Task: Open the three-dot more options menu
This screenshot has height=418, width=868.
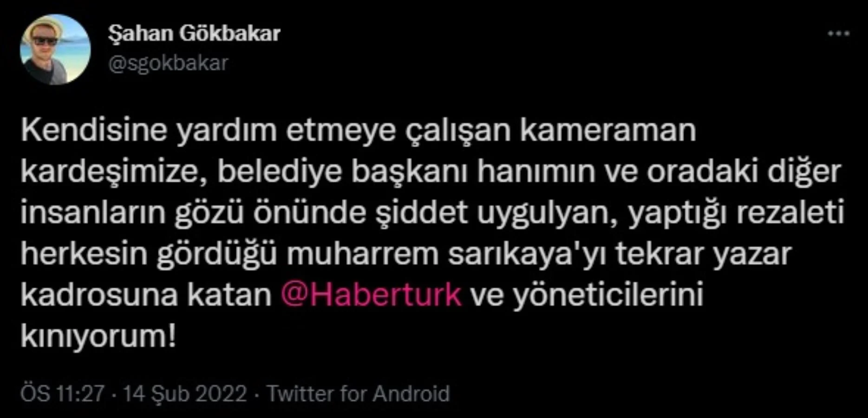Action: point(839,33)
